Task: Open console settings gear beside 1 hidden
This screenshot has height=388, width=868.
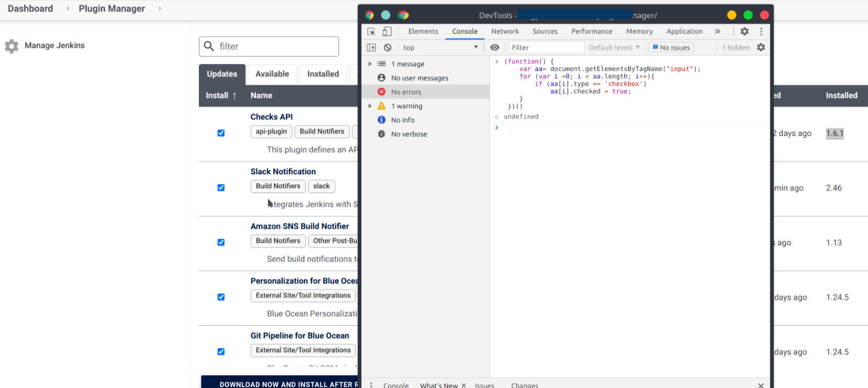Action: coord(761,47)
